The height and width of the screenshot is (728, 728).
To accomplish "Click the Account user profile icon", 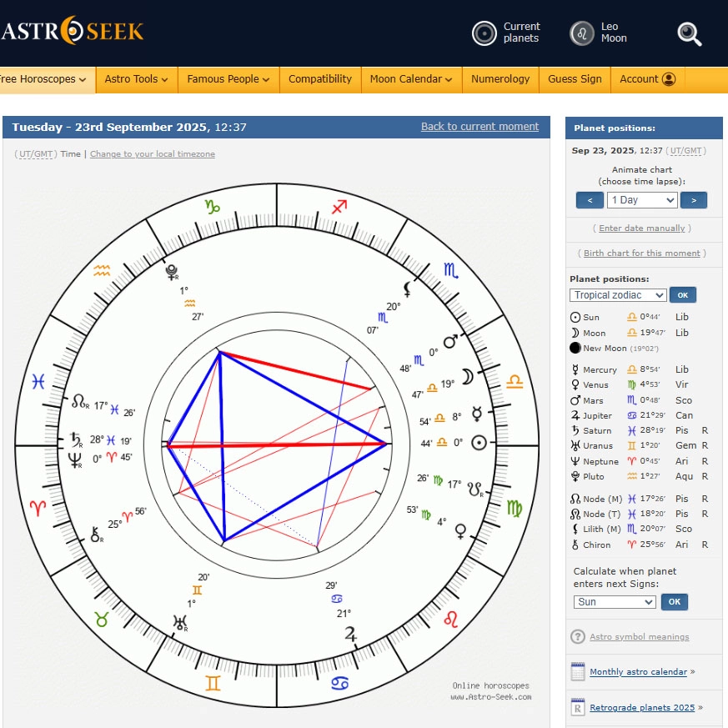I will [x=668, y=79].
